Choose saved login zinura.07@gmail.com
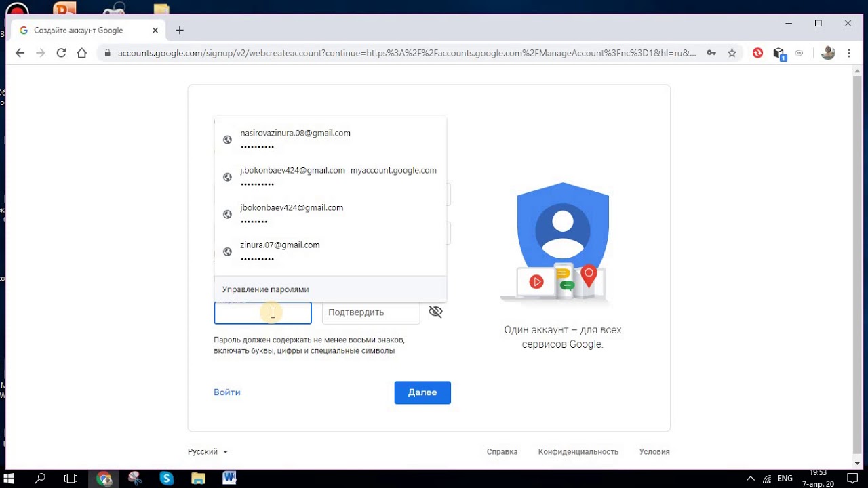 click(x=330, y=251)
